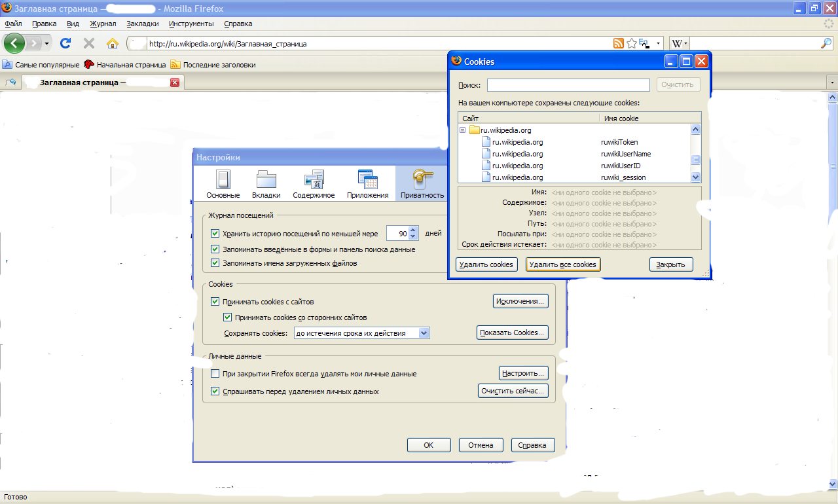Reload the page with the Refresh icon
This screenshot has width=838, height=504.
pyautogui.click(x=65, y=43)
